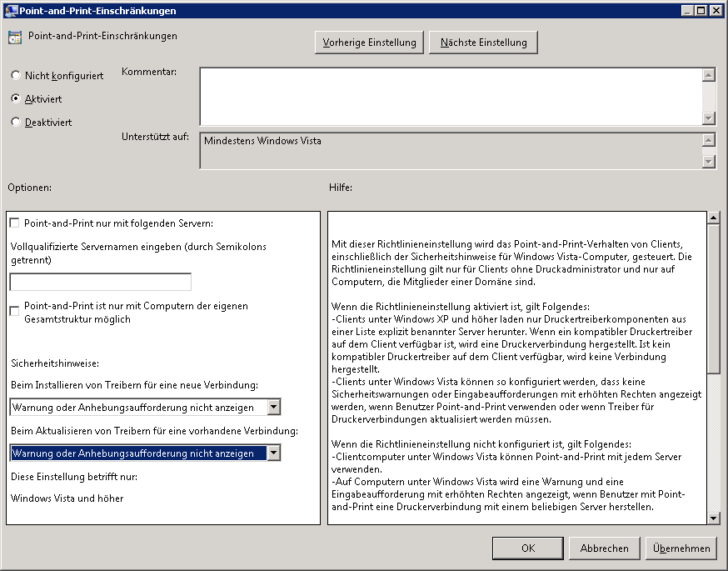Cancel with the Abbrechen button
728x571 pixels.
coord(604,548)
